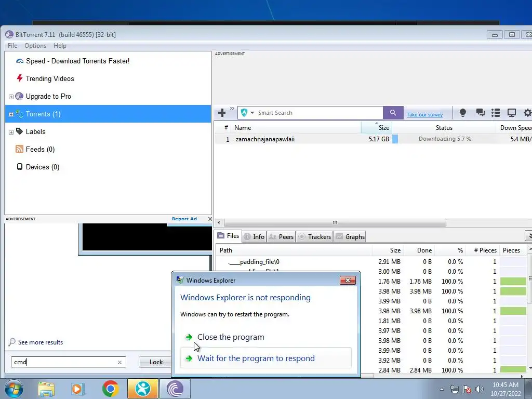Expand the Torrents tree node
The width and height of the screenshot is (532, 399).
tap(11, 114)
